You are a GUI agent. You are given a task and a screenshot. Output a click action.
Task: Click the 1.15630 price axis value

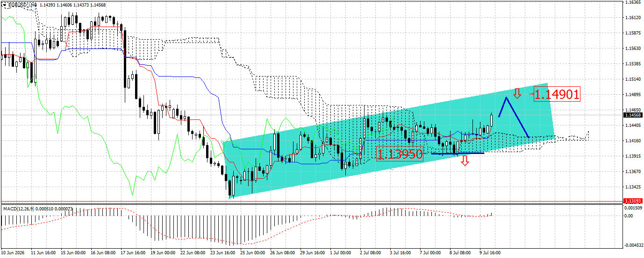point(634,49)
